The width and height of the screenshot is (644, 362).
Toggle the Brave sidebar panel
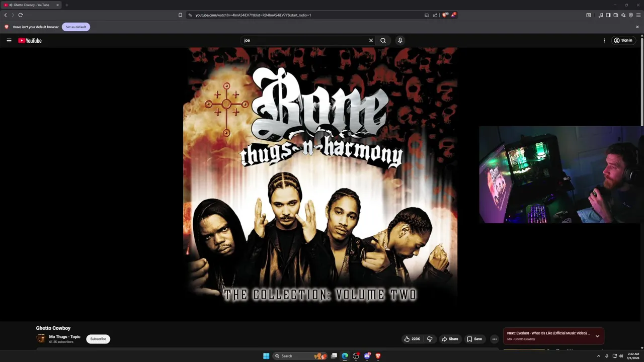pyautogui.click(x=608, y=15)
